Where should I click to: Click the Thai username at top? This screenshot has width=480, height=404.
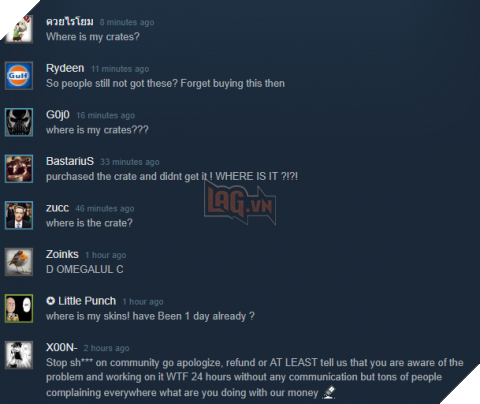(70, 22)
